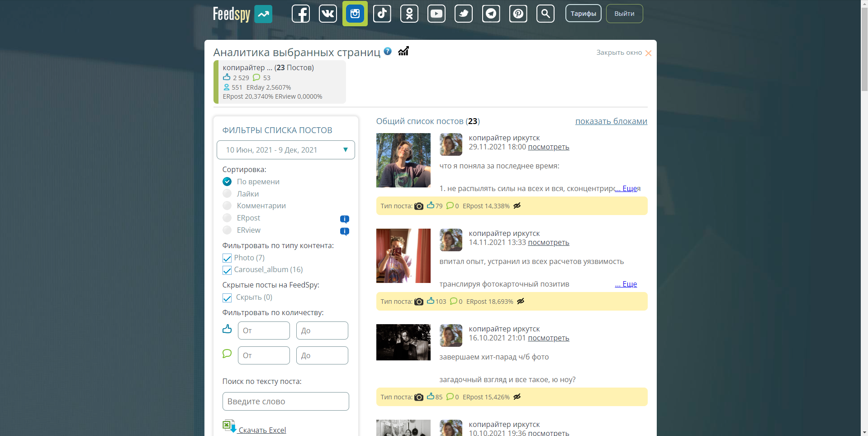
Task: Open посмотреть link for 16.10.2021 post
Action: coord(548,338)
